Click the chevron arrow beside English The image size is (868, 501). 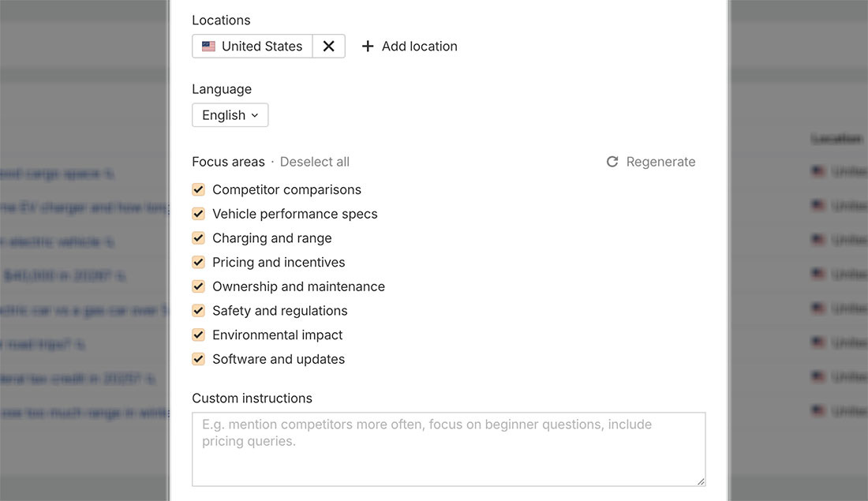pyautogui.click(x=255, y=115)
